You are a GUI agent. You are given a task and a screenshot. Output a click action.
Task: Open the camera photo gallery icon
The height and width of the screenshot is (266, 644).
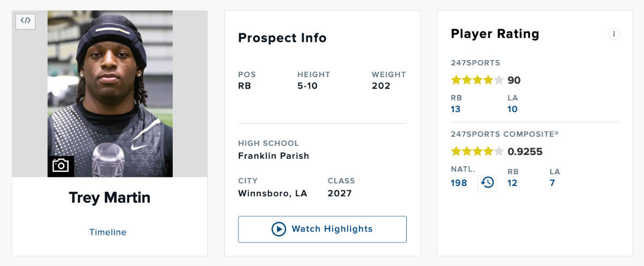[x=61, y=166]
